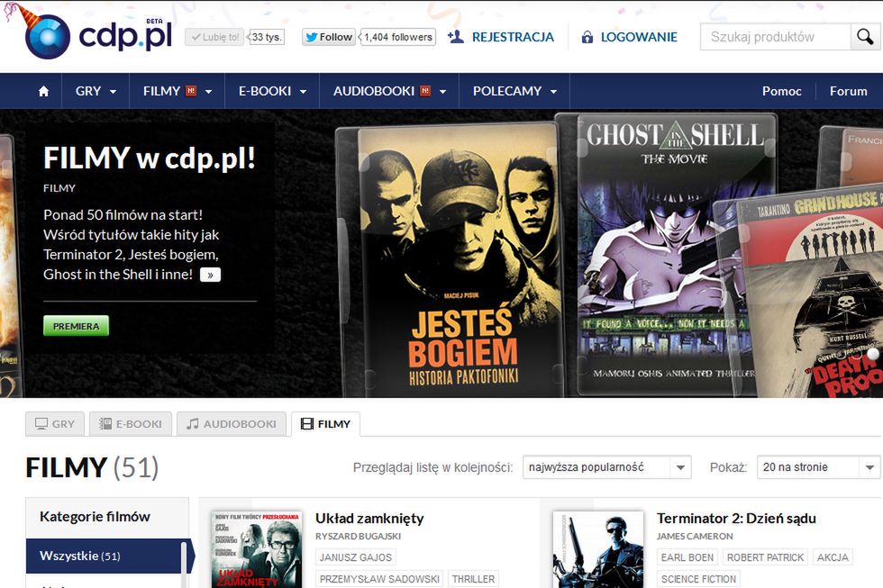Click the AKCJA genre tag

pyautogui.click(x=833, y=557)
